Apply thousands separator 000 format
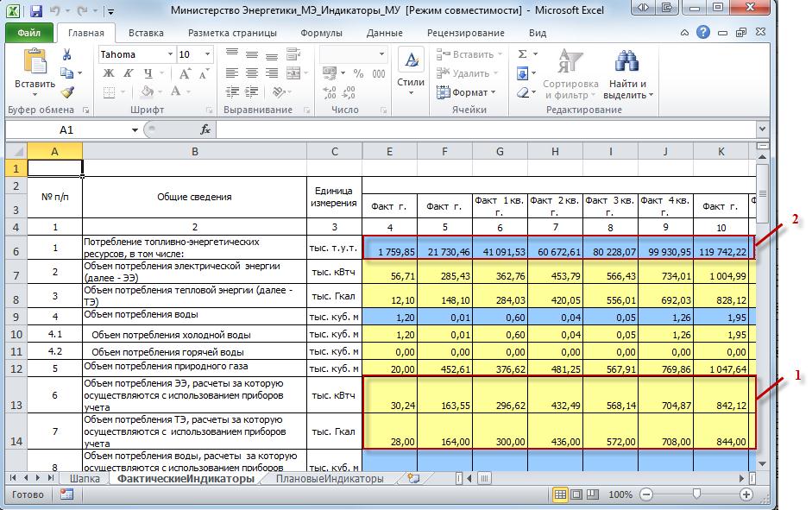The width and height of the screenshot is (812, 510). click(x=379, y=73)
